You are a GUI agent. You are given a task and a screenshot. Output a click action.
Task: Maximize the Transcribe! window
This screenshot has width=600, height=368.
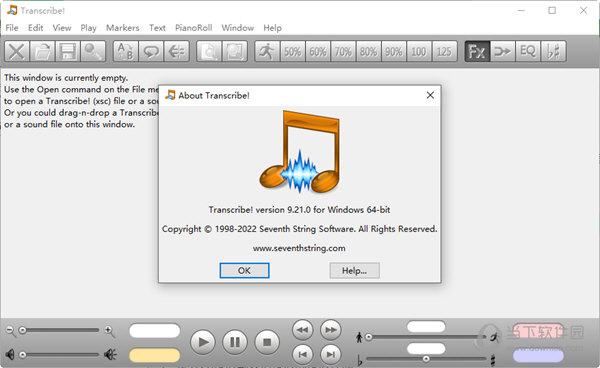point(552,10)
